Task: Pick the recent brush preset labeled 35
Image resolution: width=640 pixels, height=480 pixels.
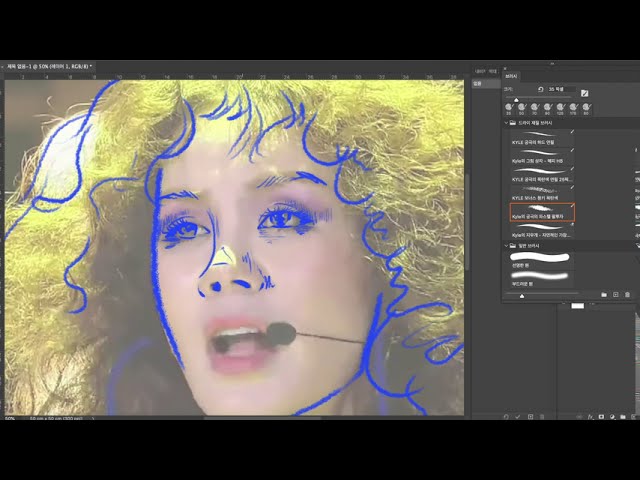Action: pos(509,109)
